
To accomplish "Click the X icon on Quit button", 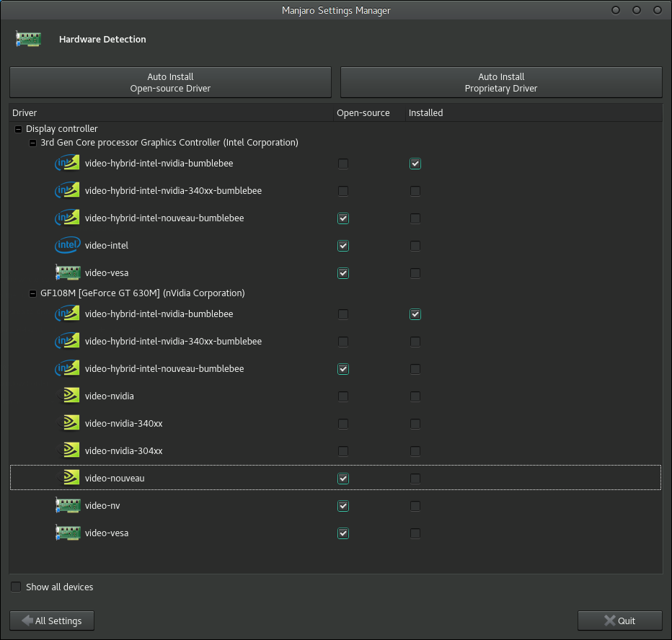I will (609, 621).
